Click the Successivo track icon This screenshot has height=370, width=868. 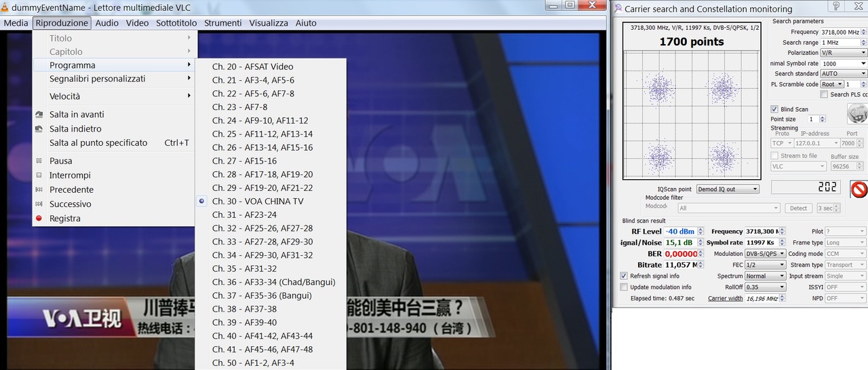[x=39, y=204]
